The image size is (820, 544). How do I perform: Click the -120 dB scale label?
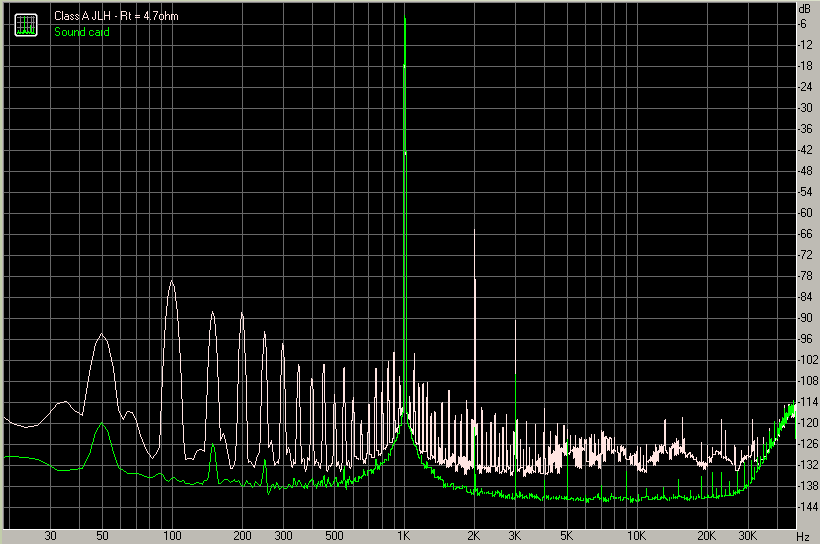(x=807, y=423)
